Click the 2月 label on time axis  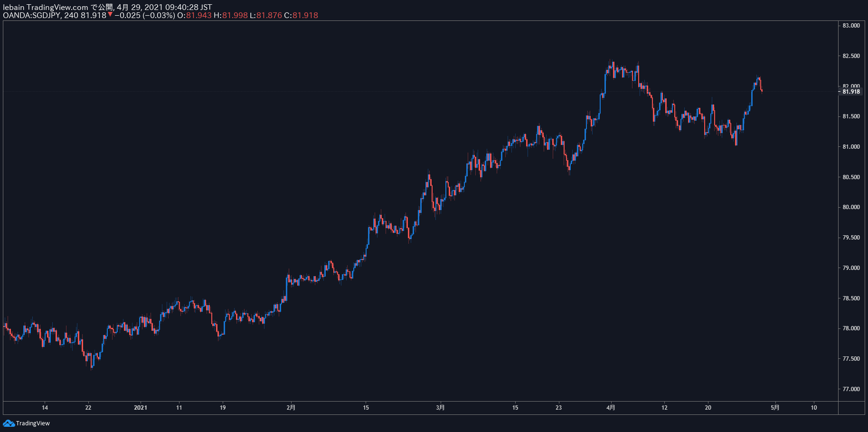291,407
